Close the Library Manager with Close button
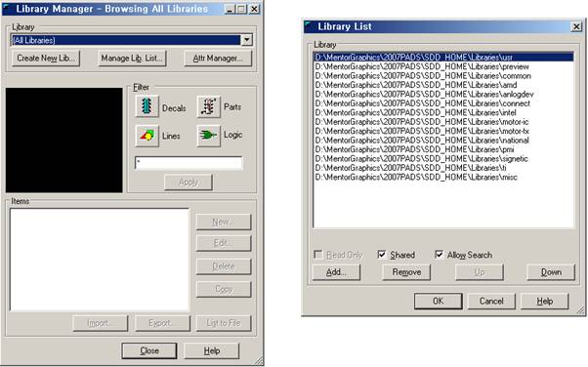Image resolution: width=588 pixels, height=367 pixels. 149,350
